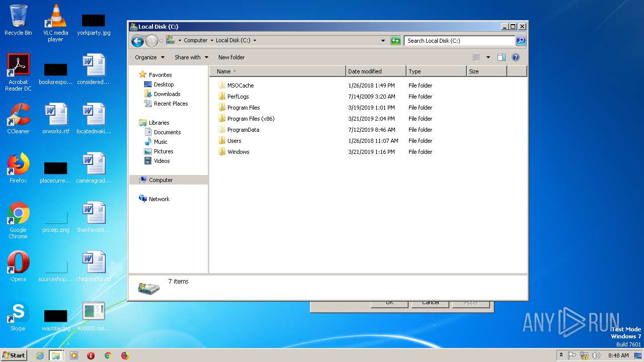Go back with the Explorer back arrow
Viewport: 644px width, 362px height.
point(137,41)
